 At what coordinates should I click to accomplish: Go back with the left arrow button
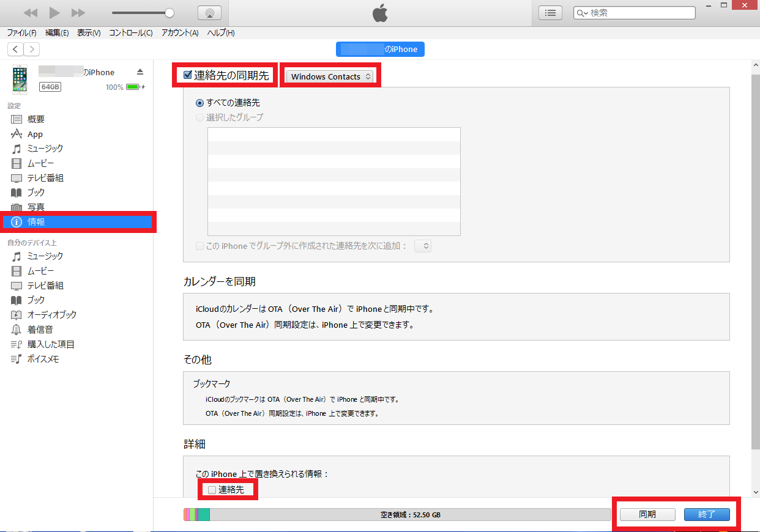tap(15, 50)
